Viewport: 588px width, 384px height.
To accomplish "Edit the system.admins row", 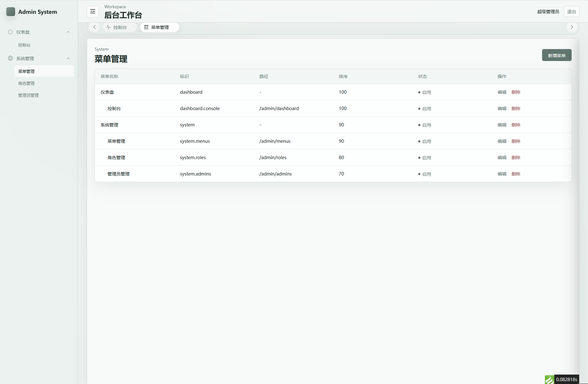I will coord(502,174).
